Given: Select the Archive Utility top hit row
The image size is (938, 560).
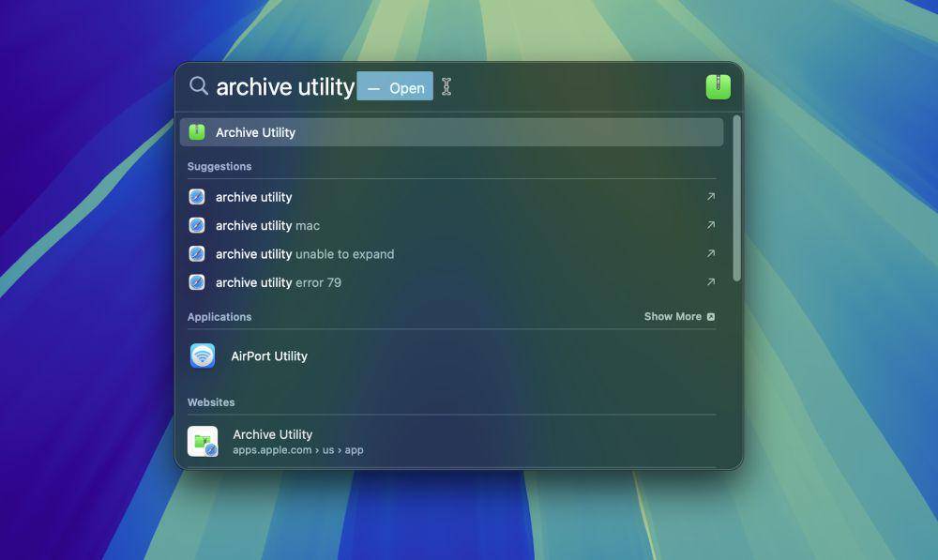Looking at the screenshot, I should pos(452,132).
